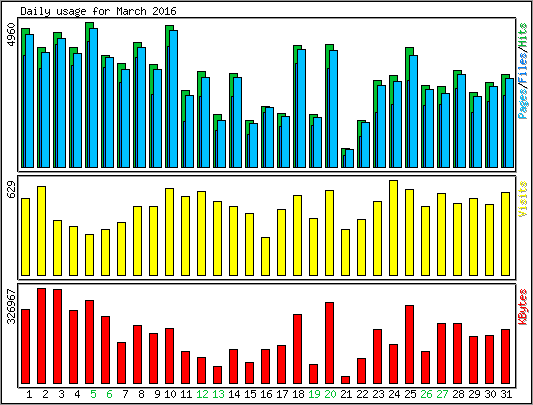Select day label 1 on the x-axis
533x405 pixels.
coord(29,394)
